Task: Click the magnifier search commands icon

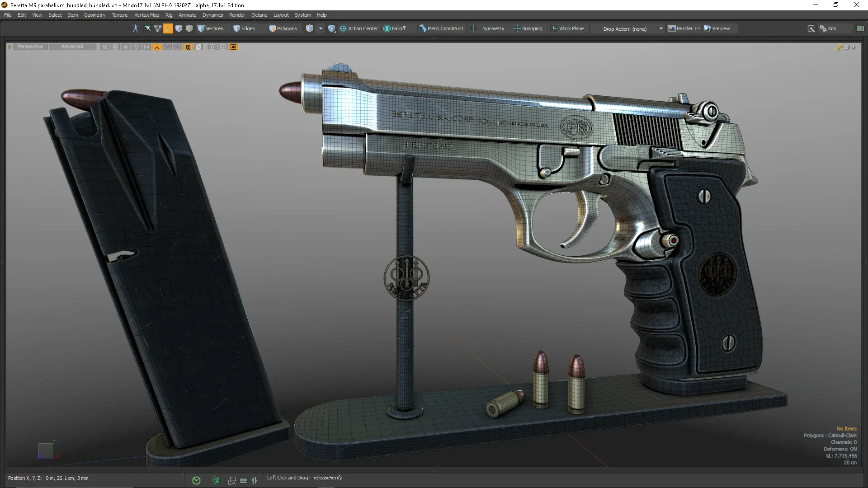Action: tap(811, 28)
